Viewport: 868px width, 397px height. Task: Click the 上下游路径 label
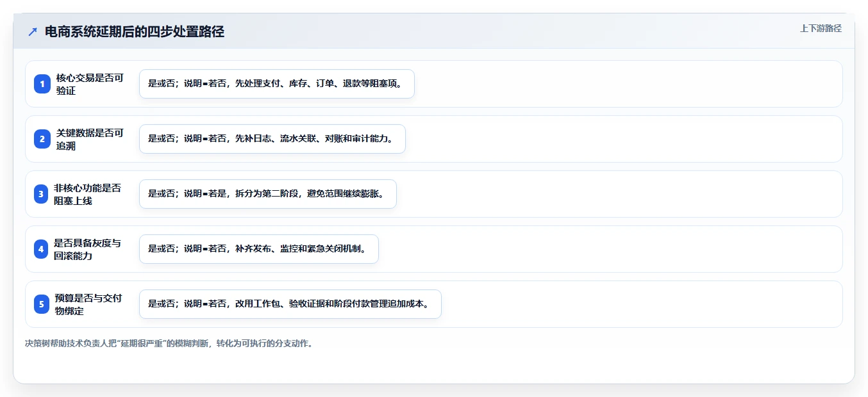point(821,28)
